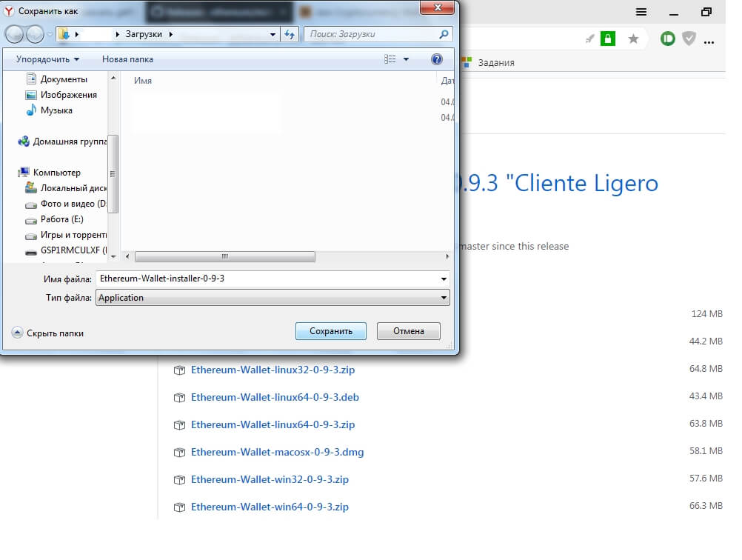The height and width of the screenshot is (560, 742).
Task: Go forward in the Save As dialog
Action: tap(35, 34)
